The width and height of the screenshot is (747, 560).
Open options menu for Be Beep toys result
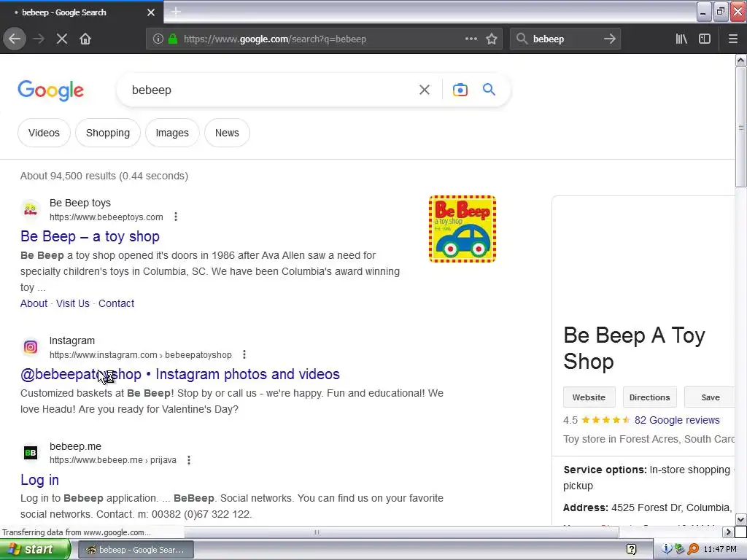[x=176, y=217]
